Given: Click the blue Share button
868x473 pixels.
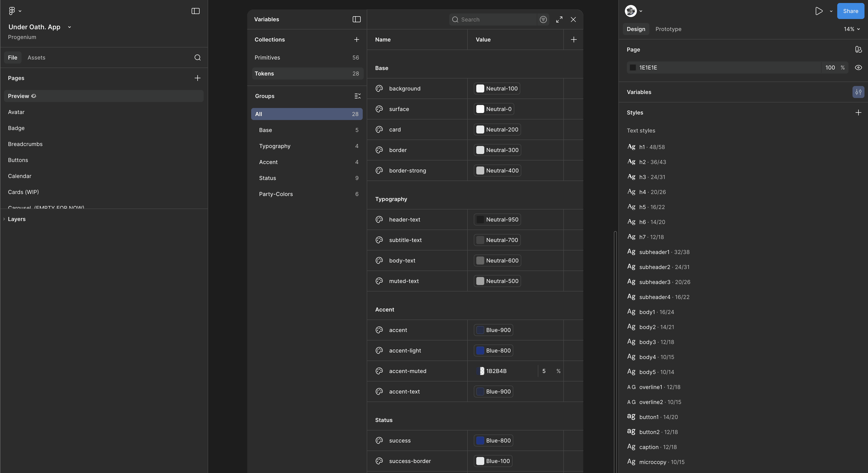Looking at the screenshot, I should [850, 11].
